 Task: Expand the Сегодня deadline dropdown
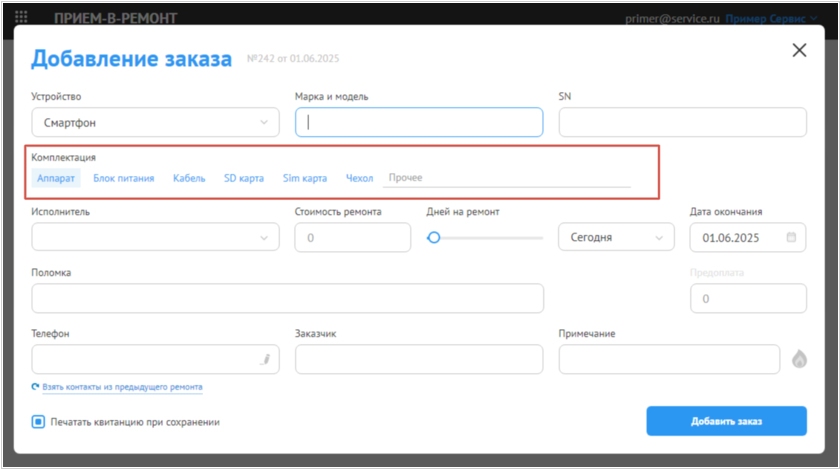coord(616,237)
